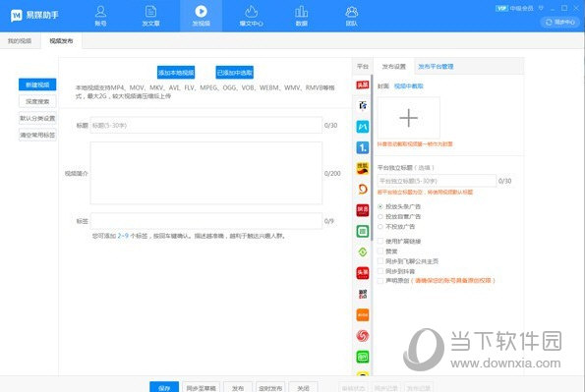Click the 添加本地视频 button

[x=176, y=73]
